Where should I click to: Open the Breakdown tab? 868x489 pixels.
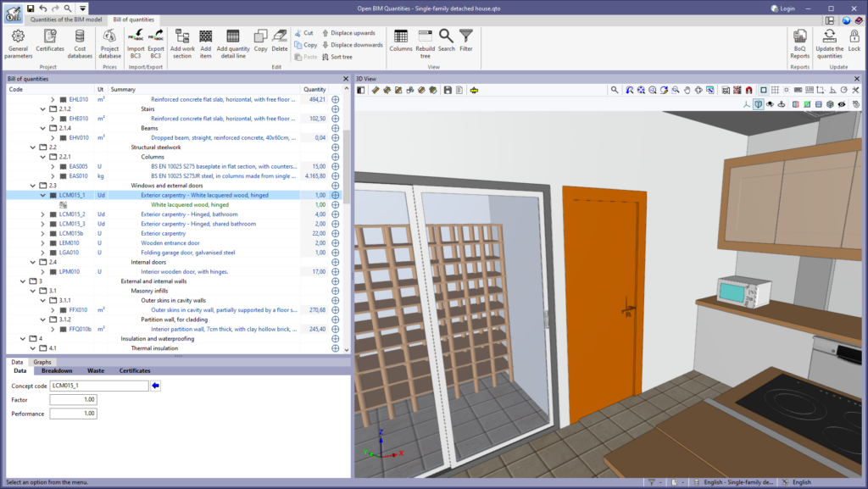(57, 370)
